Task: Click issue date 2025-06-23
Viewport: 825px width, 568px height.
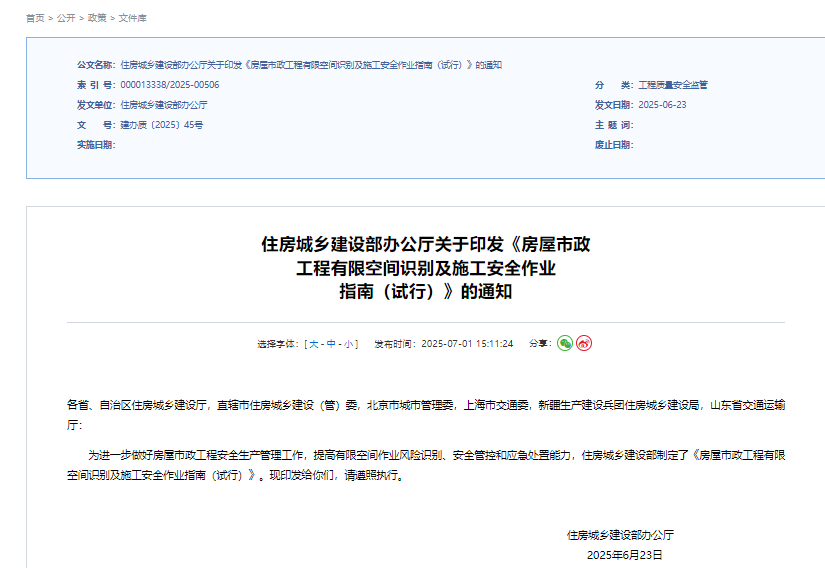Action: point(662,105)
